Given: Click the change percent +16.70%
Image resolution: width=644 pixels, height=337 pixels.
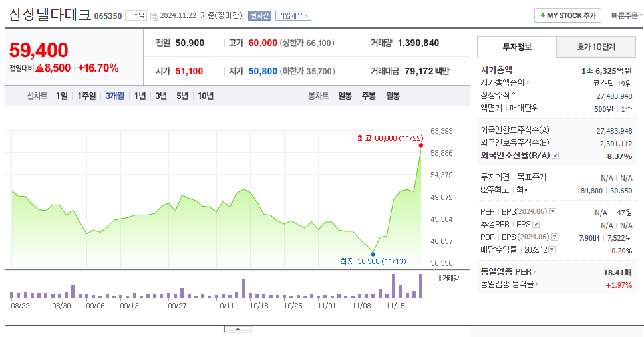Looking at the screenshot, I should [x=98, y=68].
